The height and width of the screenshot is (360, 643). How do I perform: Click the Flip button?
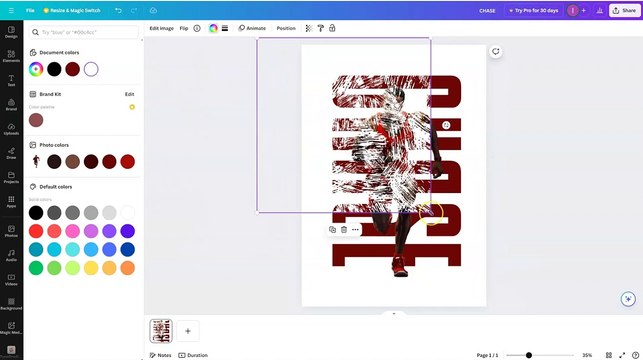pyautogui.click(x=184, y=28)
